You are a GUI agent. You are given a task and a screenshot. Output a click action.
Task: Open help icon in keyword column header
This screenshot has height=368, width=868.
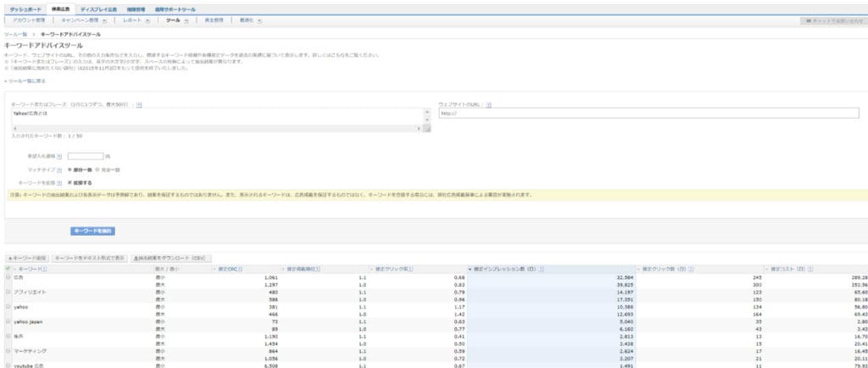[44, 269]
